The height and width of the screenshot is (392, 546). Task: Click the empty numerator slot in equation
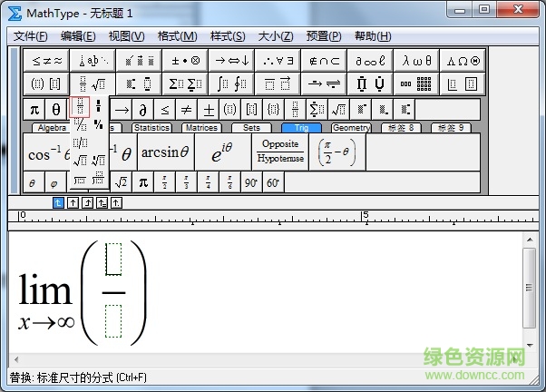coord(113,260)
